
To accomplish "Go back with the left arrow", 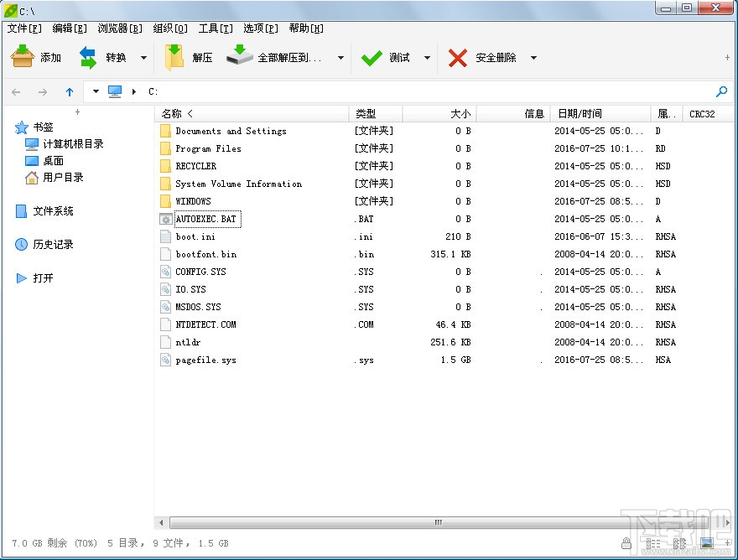I will [16, 91].
